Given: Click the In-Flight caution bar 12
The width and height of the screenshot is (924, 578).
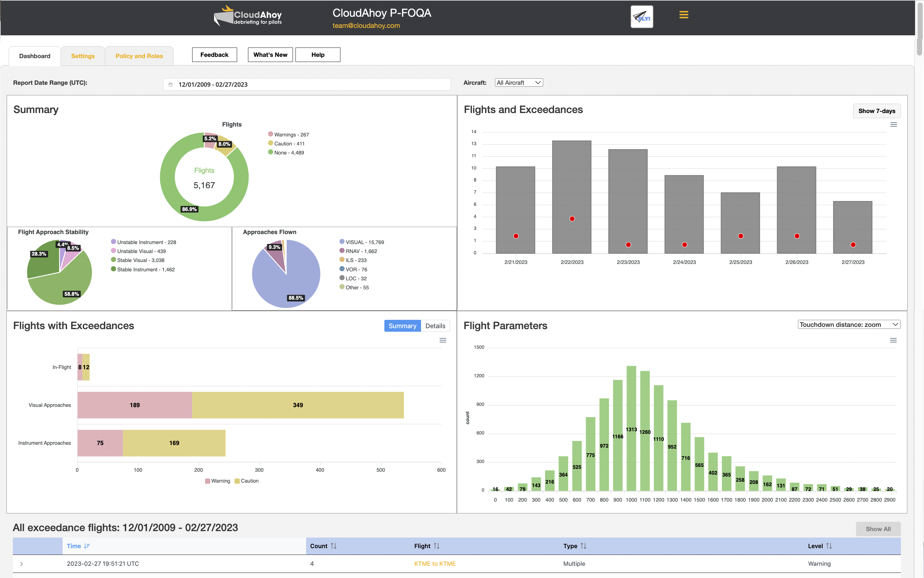Looking at the screenshot, I should 86,367.
